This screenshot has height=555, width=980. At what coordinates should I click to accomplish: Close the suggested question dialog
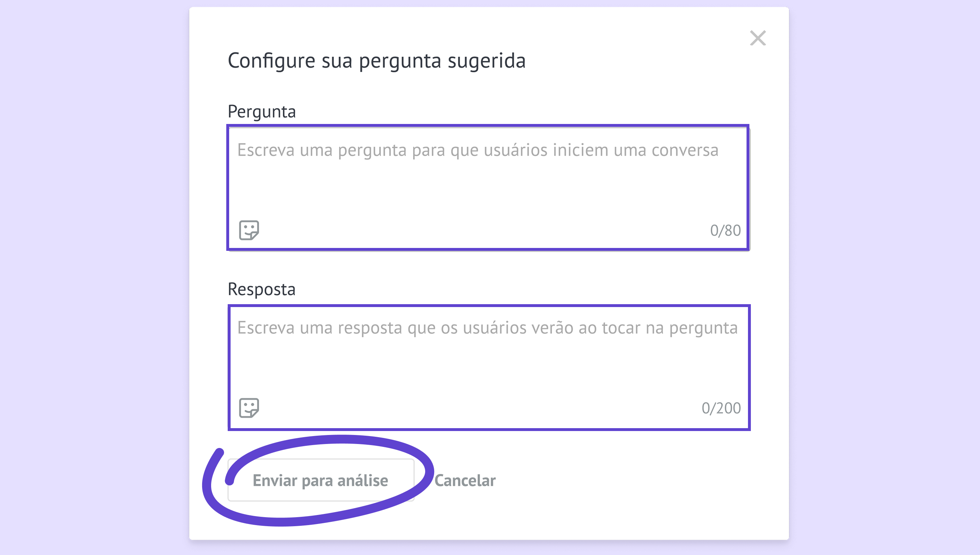(757, 38)
